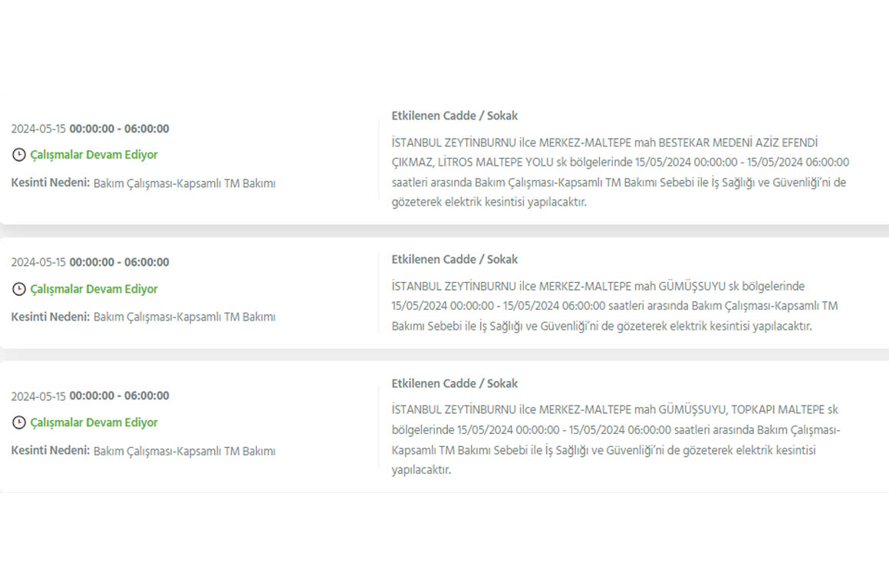Click the clock icon in the bottom outage card
Image resolution: width=889 pixels, height=588 pixels.
(18, 422)
